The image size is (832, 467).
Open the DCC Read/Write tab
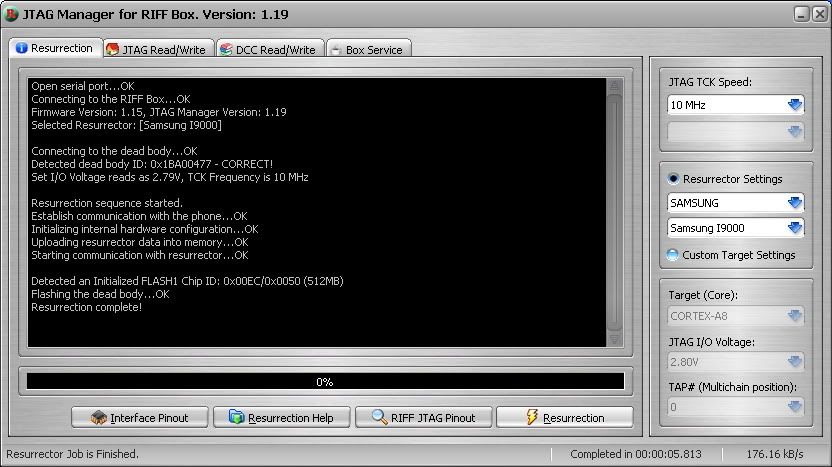(x=271, y=49)
